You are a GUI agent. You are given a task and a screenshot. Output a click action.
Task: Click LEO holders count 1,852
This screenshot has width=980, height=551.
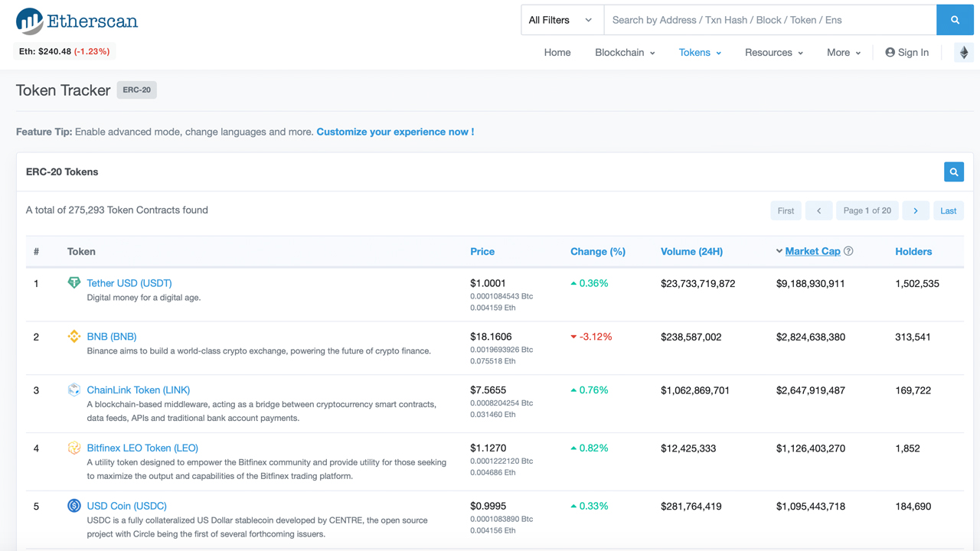pyautogui.click(x=907, y=448)
